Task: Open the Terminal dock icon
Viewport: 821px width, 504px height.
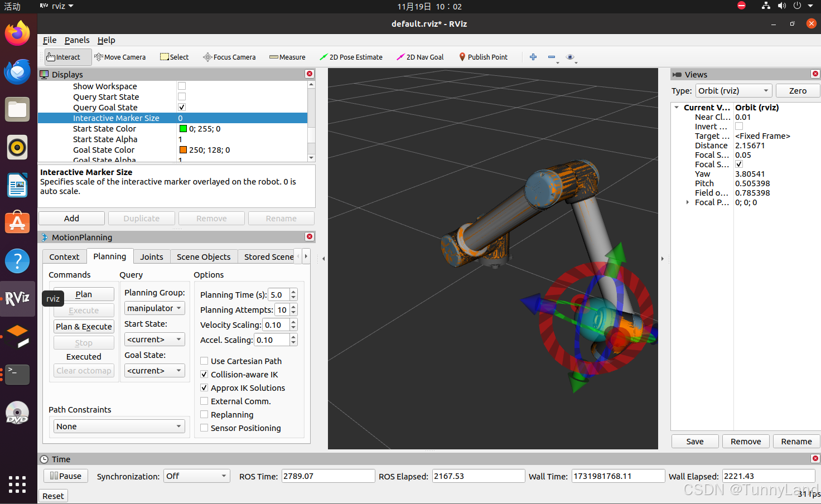Action: point(17,374)
